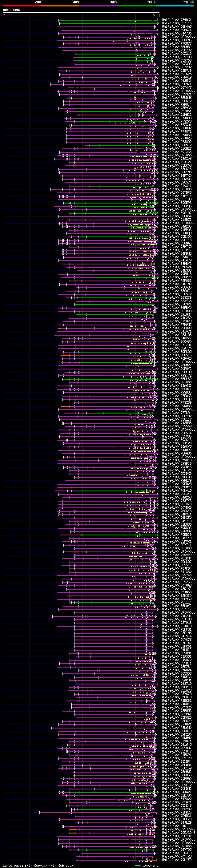This screenshot has height=868, width=197.
Task: Click the white query sequence bar
Action: click(x=81, y=13)
